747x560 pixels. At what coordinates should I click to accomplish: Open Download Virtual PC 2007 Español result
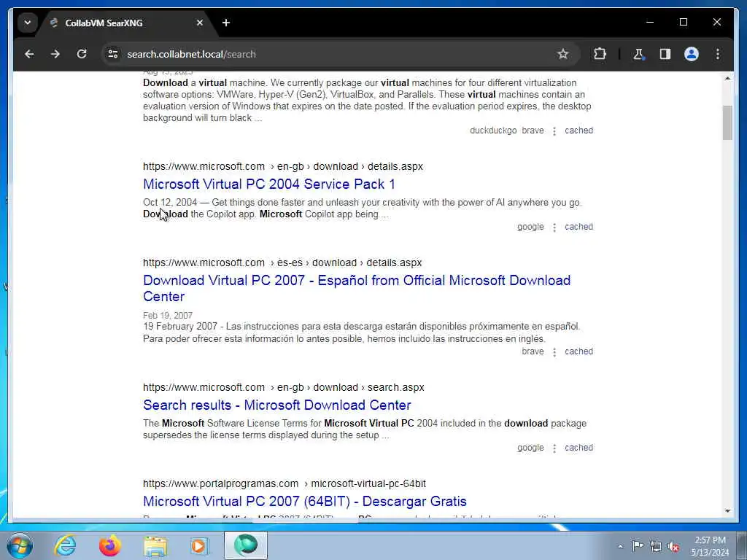[356, 288]
